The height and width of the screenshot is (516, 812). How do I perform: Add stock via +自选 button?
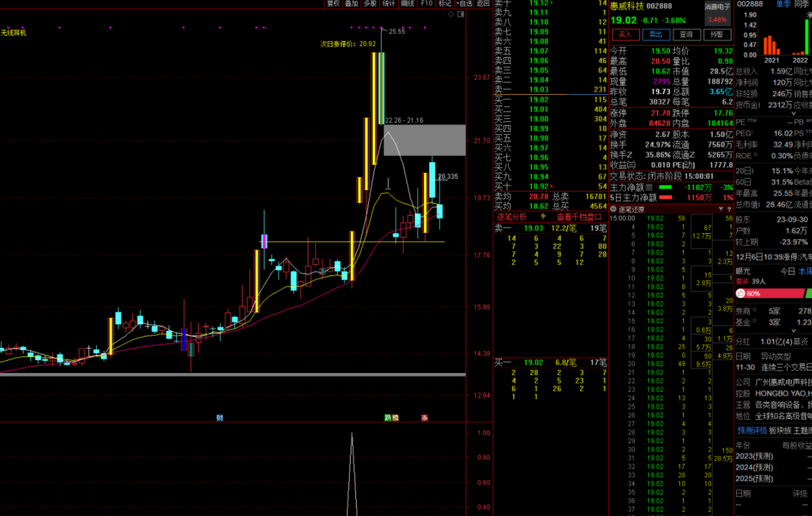(x=463, y=3)
